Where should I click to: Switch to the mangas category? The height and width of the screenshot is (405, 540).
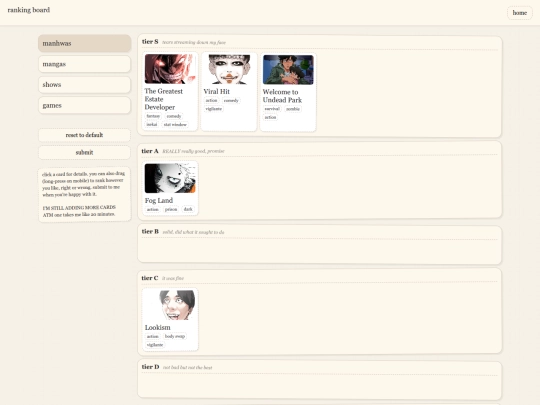coord(84,64)
